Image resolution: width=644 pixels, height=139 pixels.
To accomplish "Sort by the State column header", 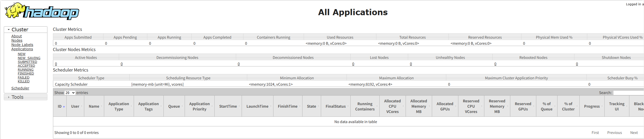I will pyautogui.click(x=311, y=106).
